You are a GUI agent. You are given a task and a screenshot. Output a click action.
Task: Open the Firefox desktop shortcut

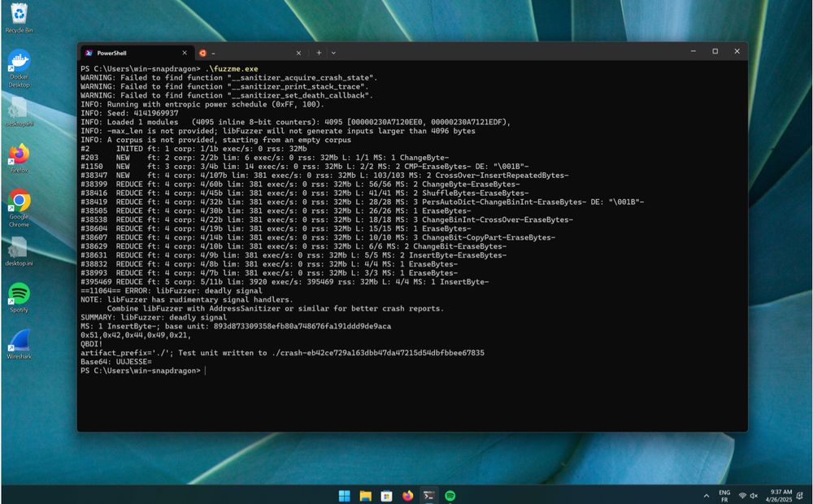20,159
